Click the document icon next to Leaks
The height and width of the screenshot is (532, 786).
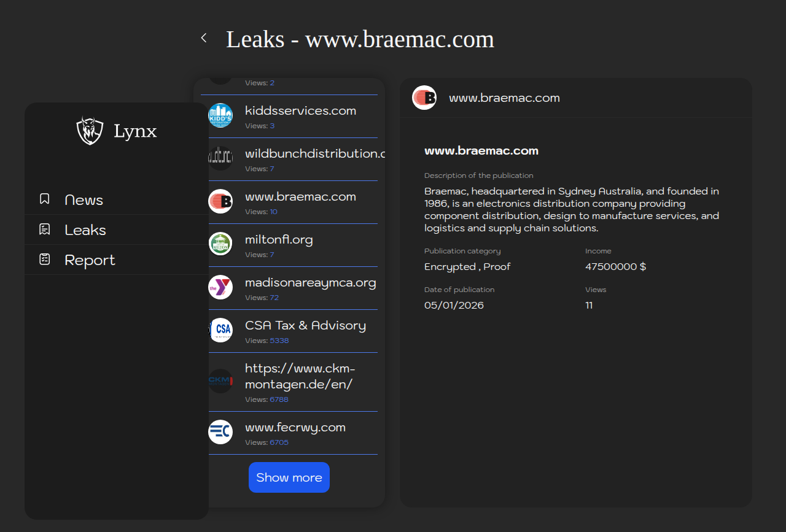(45, 229)
